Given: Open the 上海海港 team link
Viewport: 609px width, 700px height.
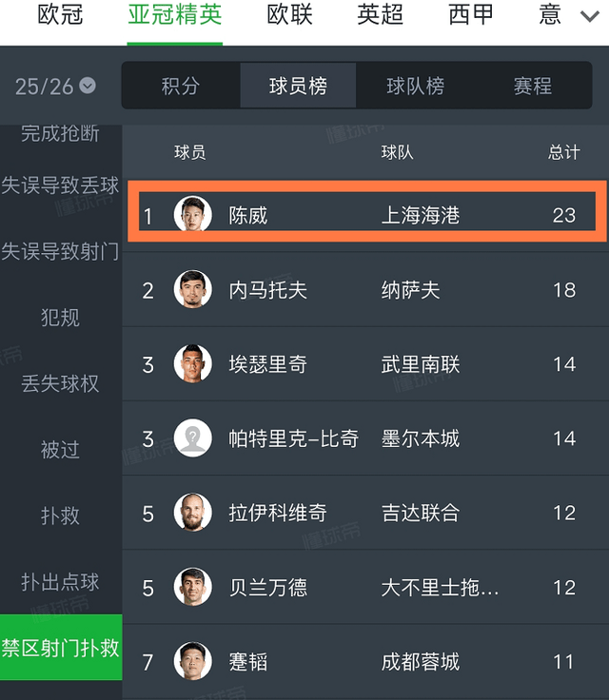Looking at the screenshot, I should coord(421,216).
